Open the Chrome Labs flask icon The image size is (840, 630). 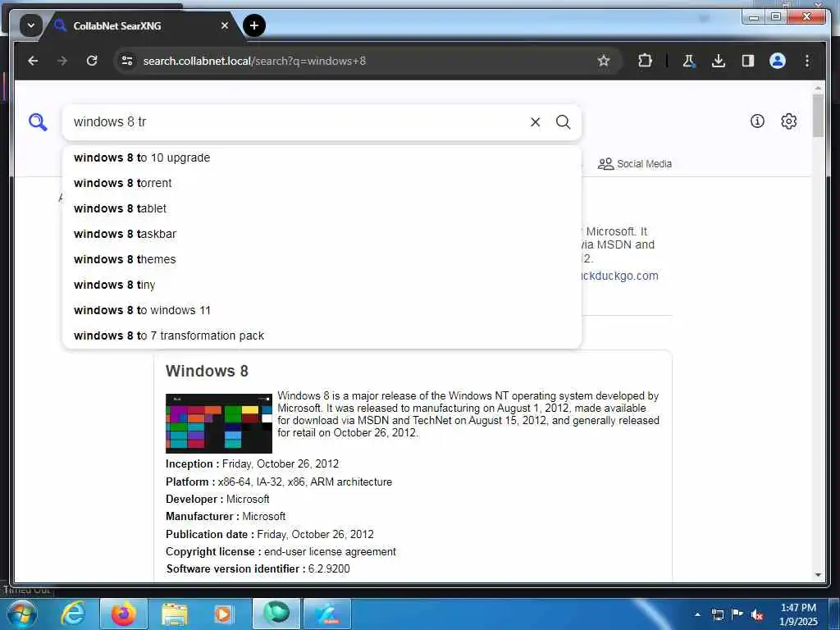[x=688, y=61]
